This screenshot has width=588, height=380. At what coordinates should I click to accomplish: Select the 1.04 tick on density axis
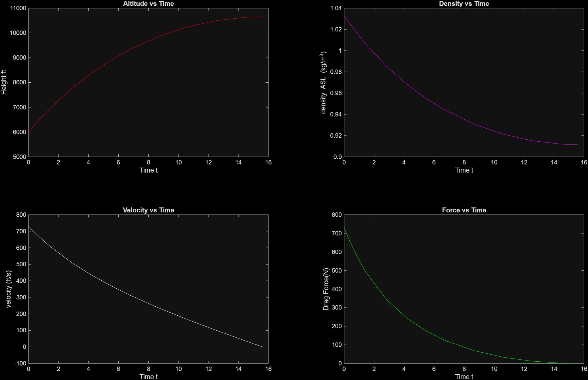pos(336,8)
